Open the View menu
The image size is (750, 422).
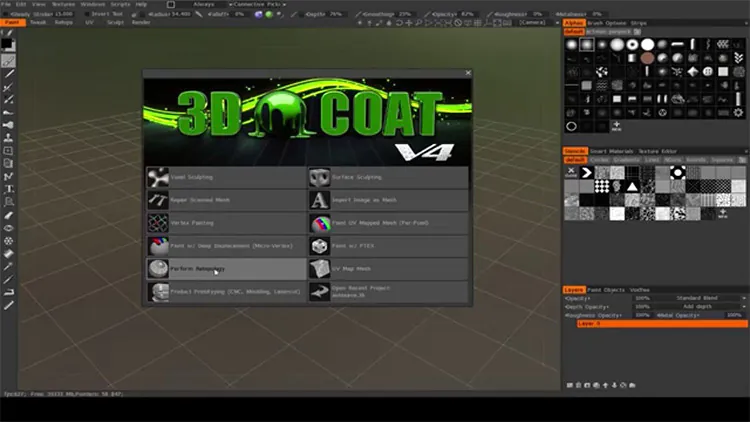coord(39,4)
